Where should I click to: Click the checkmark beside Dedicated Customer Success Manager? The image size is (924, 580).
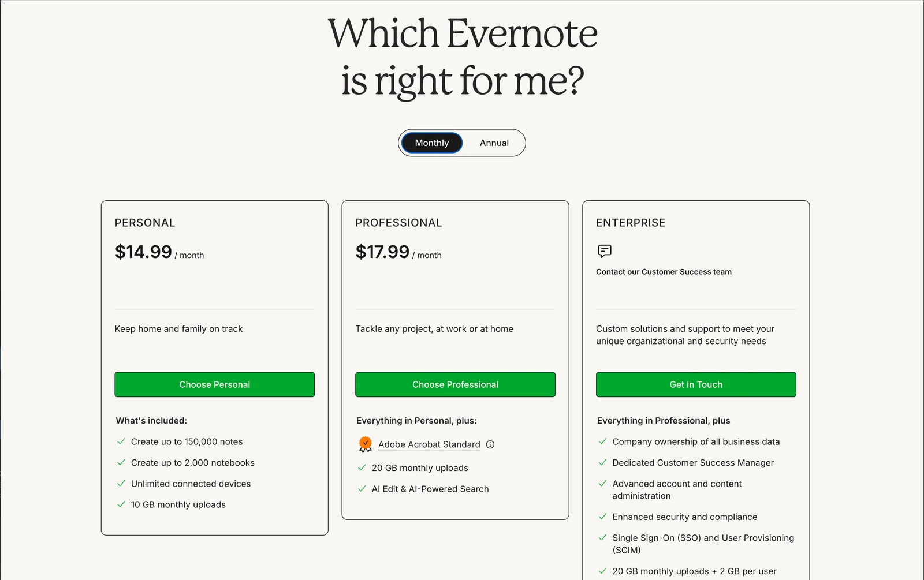coord(602,462)
